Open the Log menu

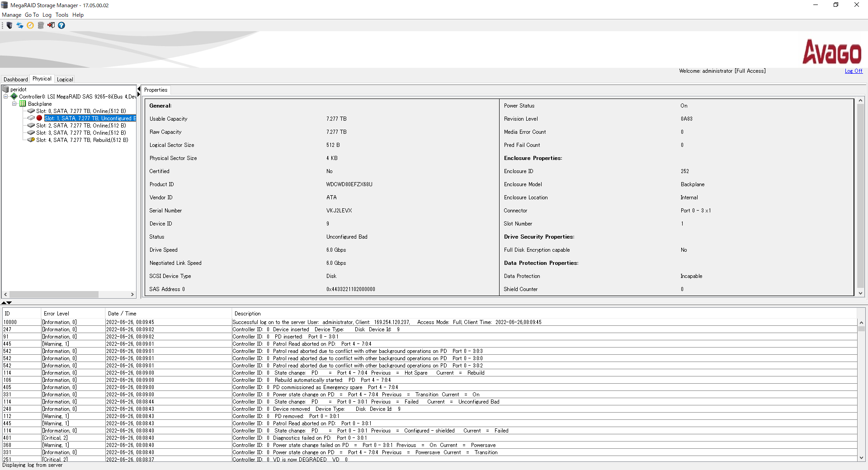tap(47, 15)
